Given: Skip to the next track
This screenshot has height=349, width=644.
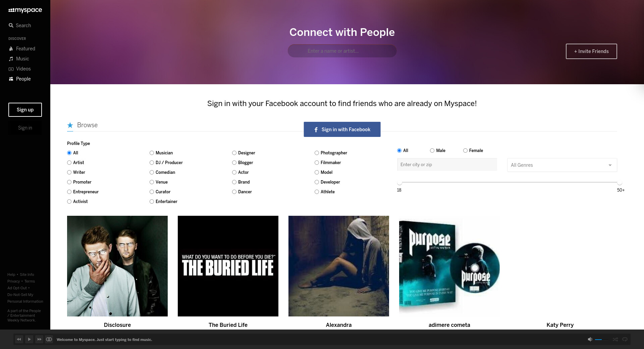Looking at the screenshot, I should (39, 339).
